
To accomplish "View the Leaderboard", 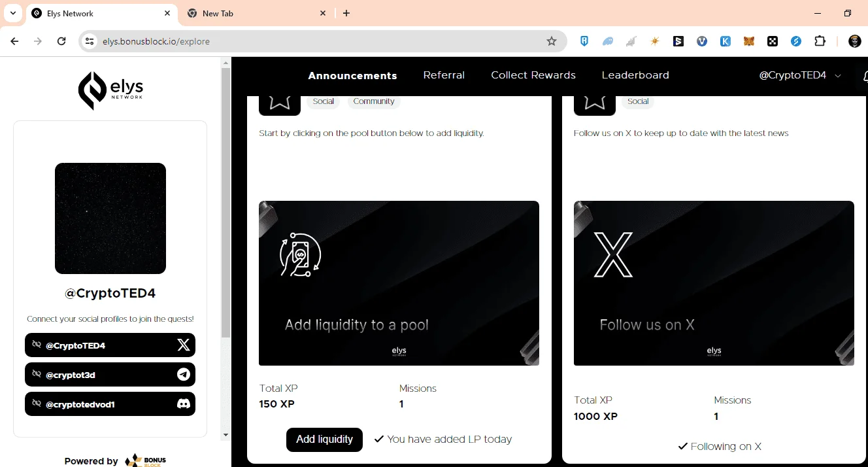I will pos(635,75).
